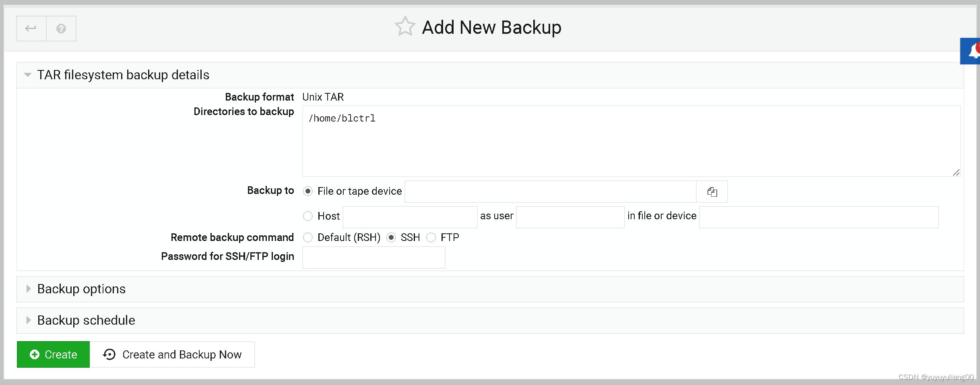Select the SSH remote backup option
This screenshot has height=385, width=980.
[392, 237]
